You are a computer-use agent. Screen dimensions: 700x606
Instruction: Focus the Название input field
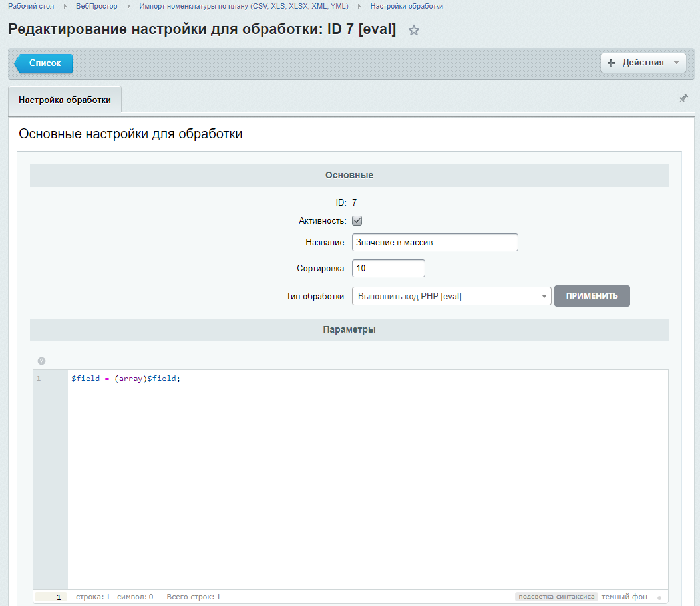[435, 243]
